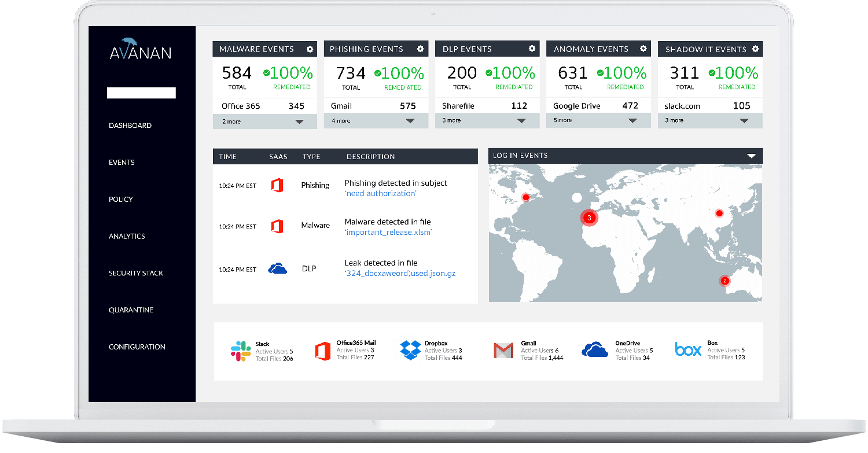Click the OneDrive logo in app bar
This screenshot has height=453, width=868.
tap(595, 349)
